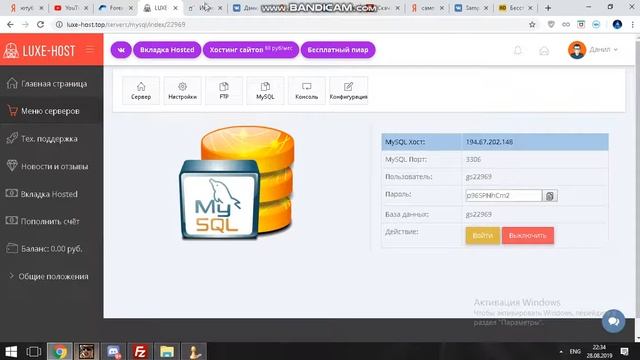Screen dimensions: 640x360
Task: Reload the page in browser
Action: coord(40,24)
